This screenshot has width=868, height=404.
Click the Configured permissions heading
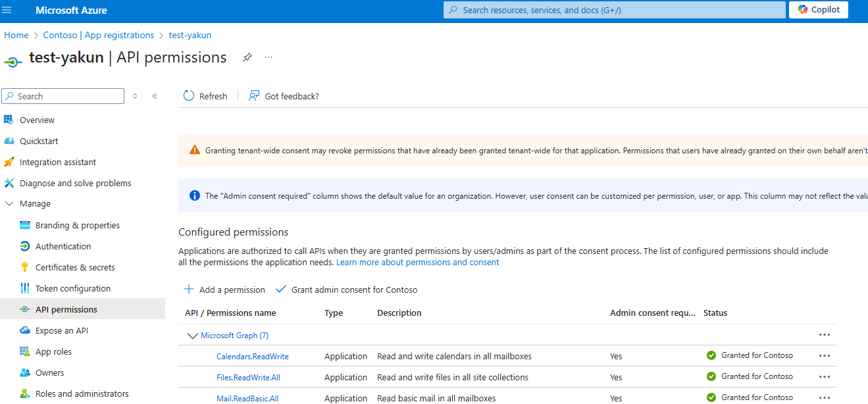coord(233,232)
